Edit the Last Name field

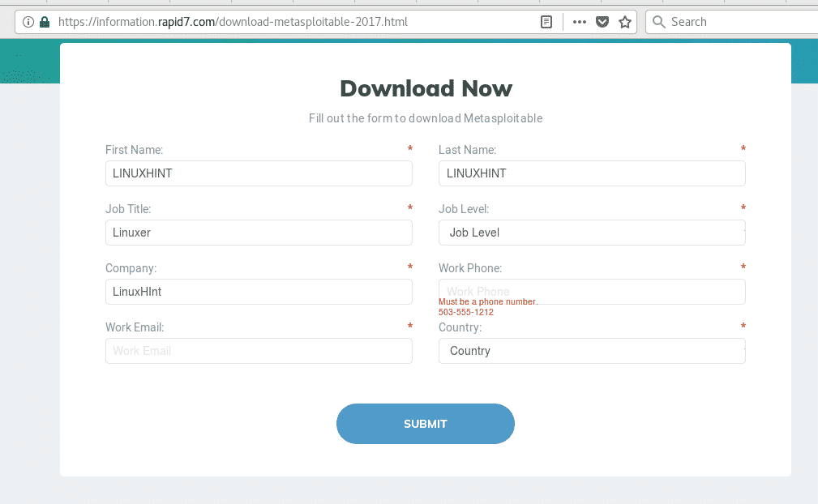592,173
